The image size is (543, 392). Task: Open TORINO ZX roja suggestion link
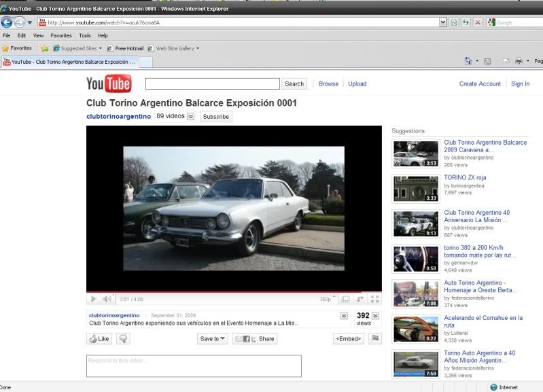(x=465, y=177)
